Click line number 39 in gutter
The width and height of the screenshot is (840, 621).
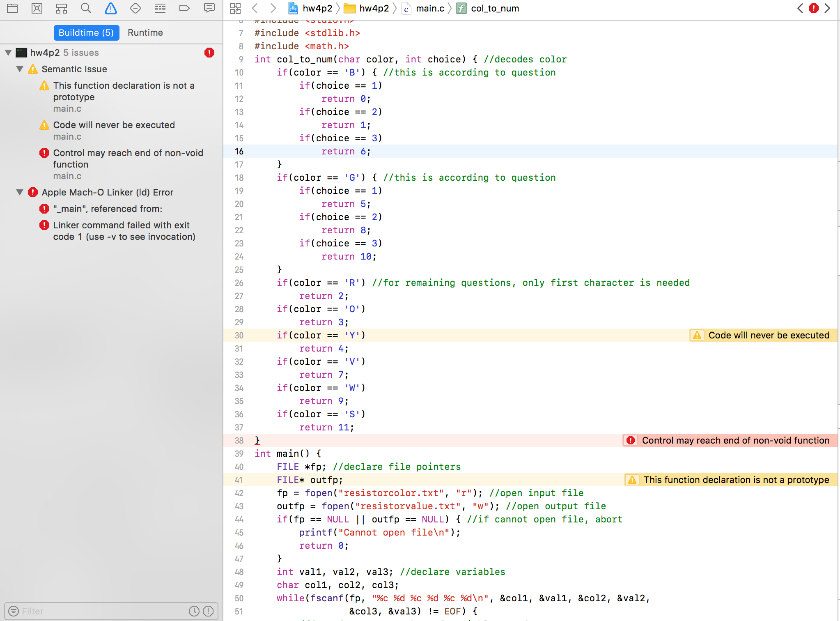click(x=239, y=453)
